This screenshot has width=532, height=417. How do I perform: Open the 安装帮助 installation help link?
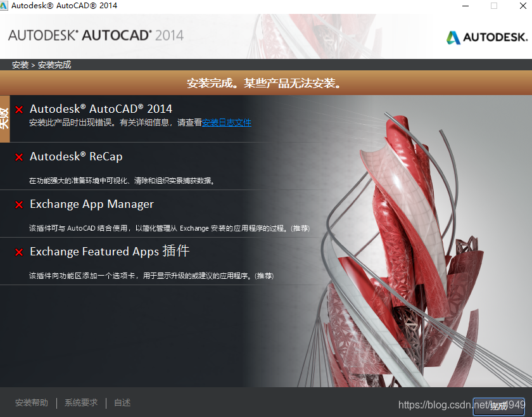32,402
